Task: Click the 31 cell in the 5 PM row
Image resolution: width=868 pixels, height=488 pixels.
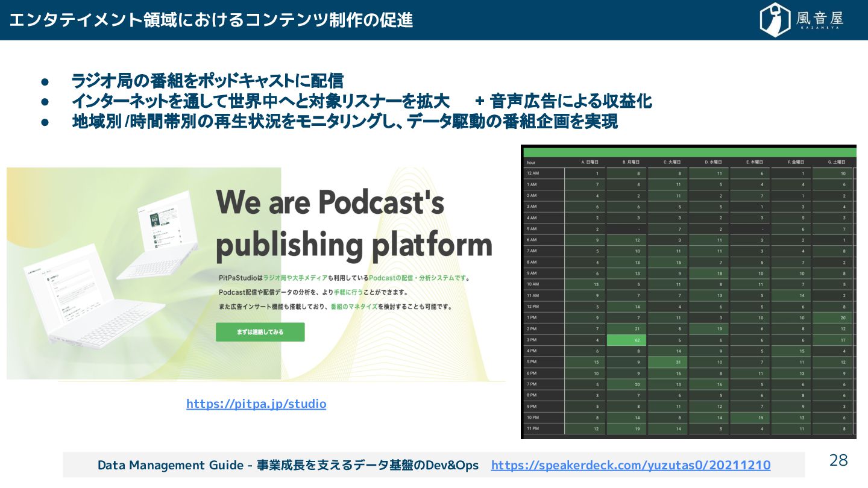Action: click(668, 362)
